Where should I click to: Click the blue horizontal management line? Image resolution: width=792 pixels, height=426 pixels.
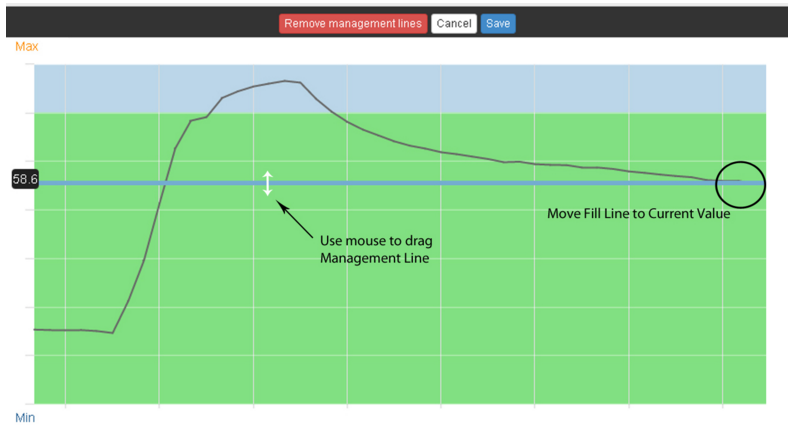tap(450, 183)
